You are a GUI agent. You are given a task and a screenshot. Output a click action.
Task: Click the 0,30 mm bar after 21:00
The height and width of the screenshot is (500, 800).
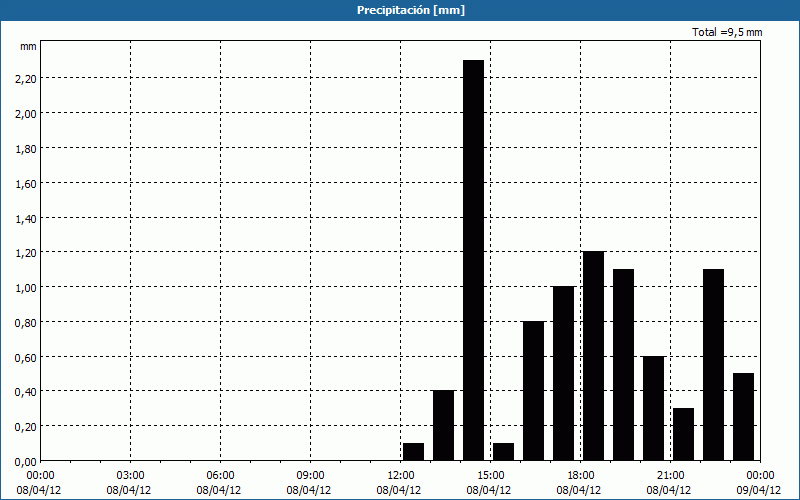(x=684, y=434)
